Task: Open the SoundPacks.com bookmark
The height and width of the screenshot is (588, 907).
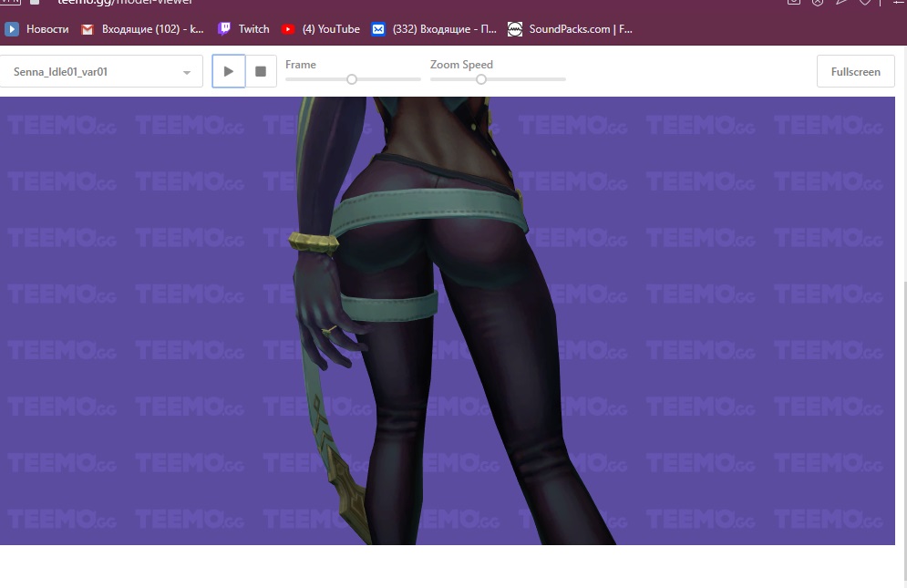Action: [570, 29]
